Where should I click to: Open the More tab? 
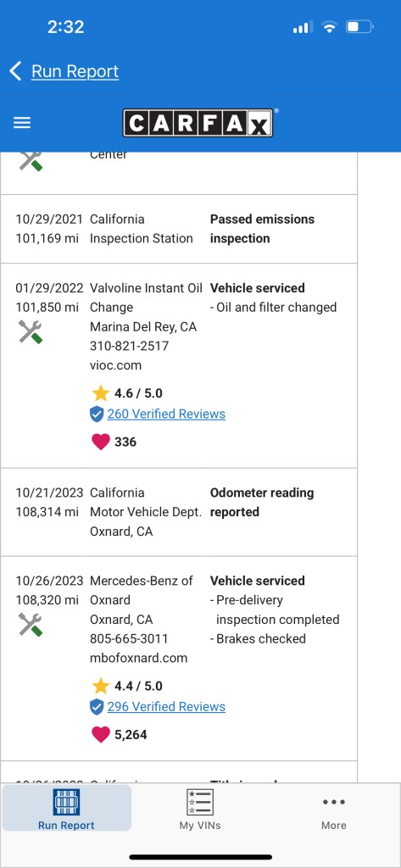tap(333, 809)
